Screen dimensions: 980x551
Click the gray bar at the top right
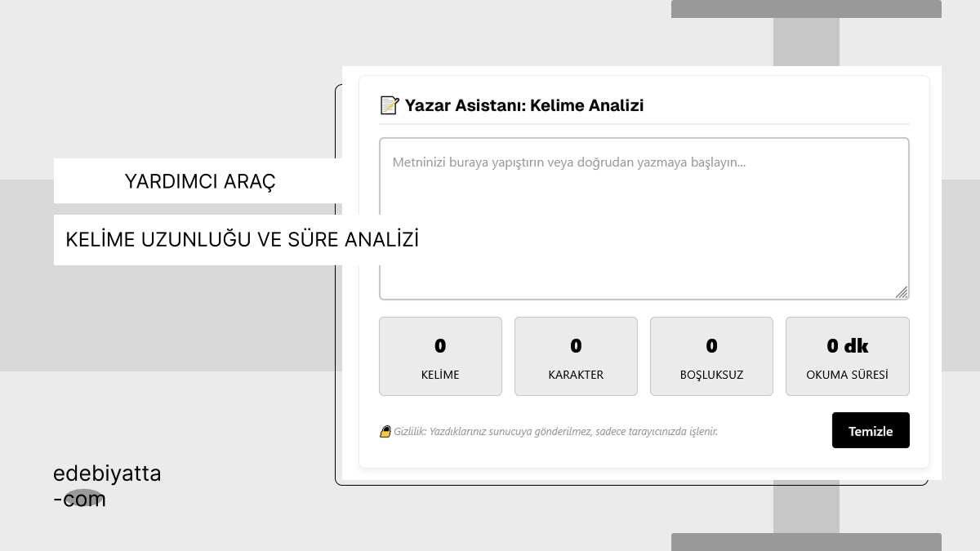[x=806, y=8]
